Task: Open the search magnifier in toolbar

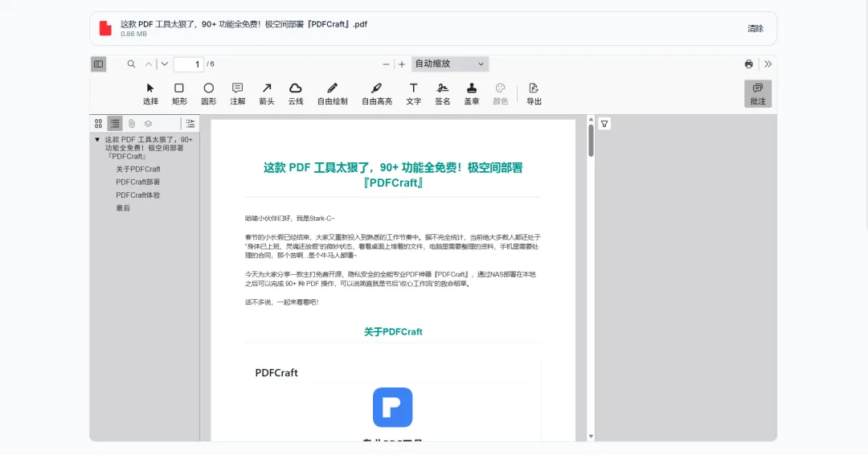Action: [x=131, y=64]
